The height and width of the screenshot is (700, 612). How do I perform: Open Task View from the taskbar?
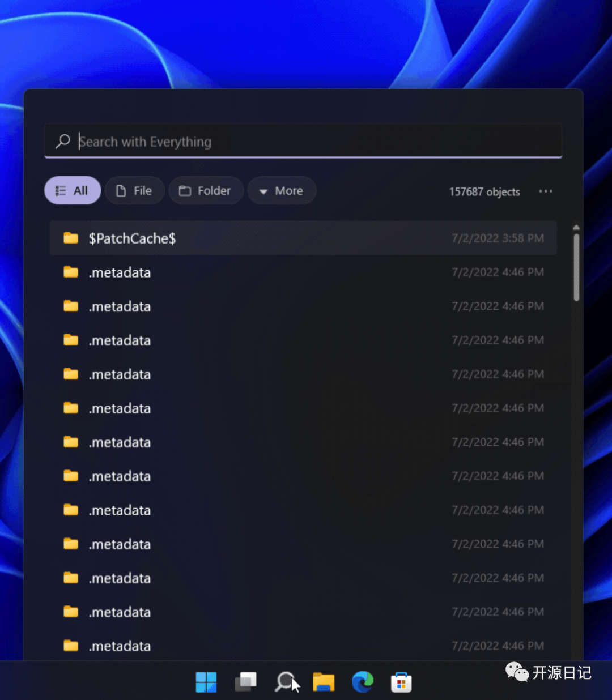246,682
